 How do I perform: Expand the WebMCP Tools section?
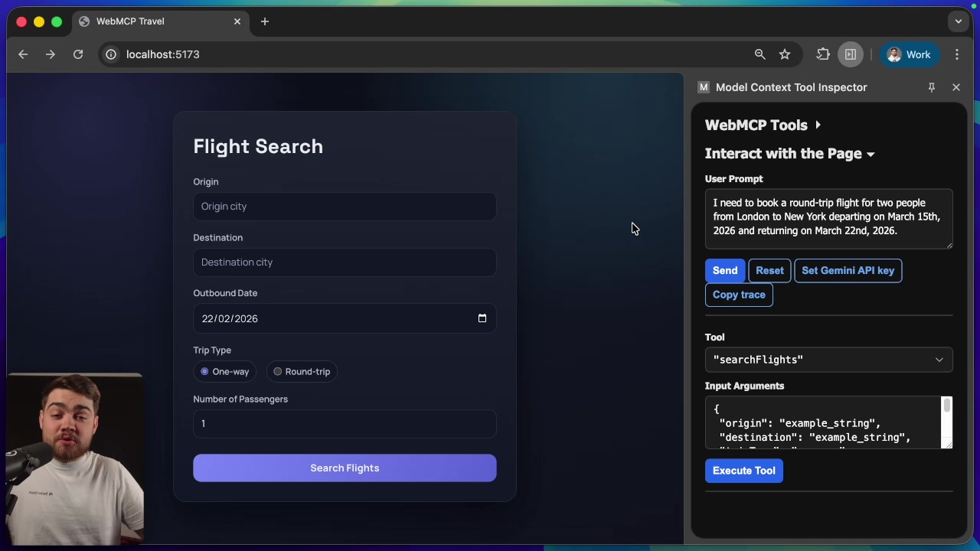[818, 125]
